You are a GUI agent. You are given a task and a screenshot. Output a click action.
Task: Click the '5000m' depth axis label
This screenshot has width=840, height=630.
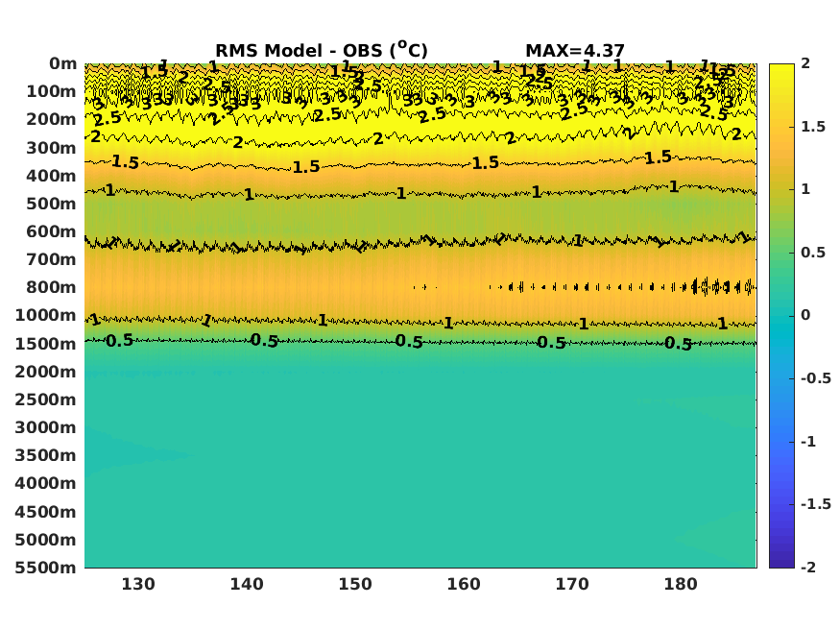[46, 540]
